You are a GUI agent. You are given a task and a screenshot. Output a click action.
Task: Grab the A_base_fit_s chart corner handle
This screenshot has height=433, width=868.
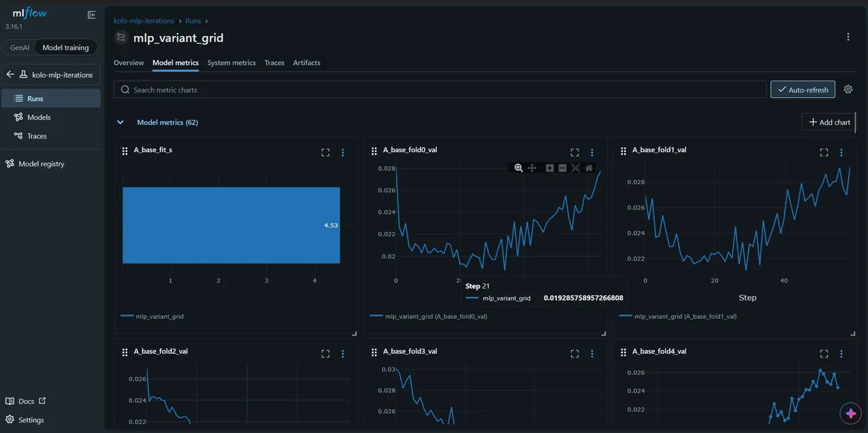tap(354, 334)
